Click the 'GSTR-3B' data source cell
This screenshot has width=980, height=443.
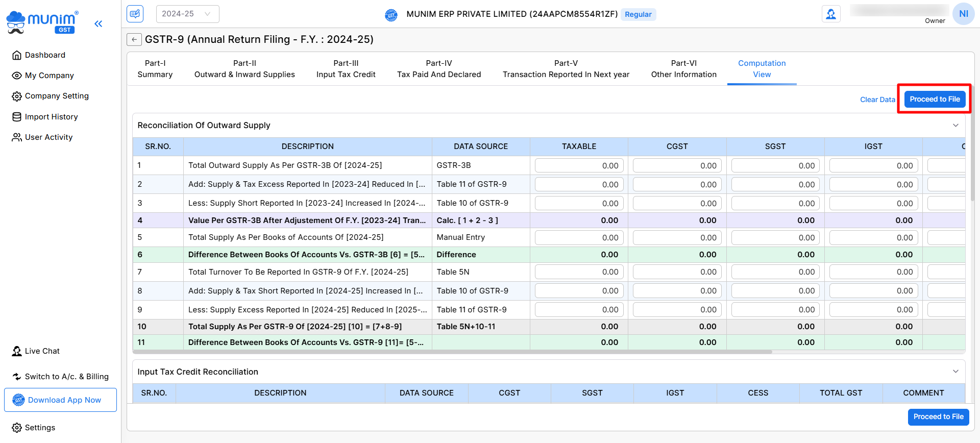[x=480, y=165]
